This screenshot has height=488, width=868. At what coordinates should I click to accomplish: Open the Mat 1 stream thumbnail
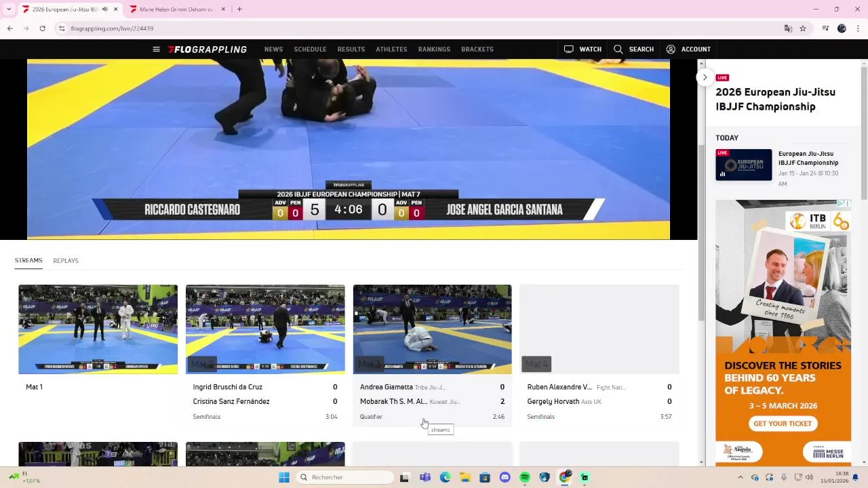98,329
